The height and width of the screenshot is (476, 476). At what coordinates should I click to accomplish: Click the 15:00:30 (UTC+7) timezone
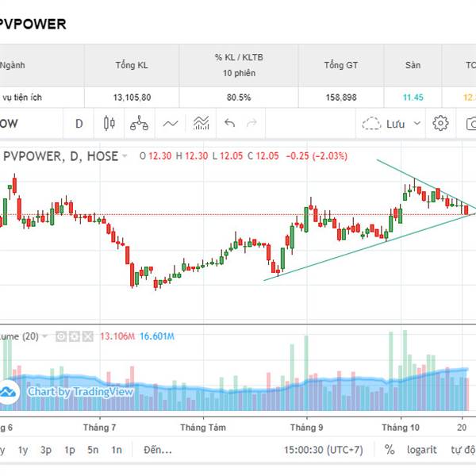coord(324,450)
